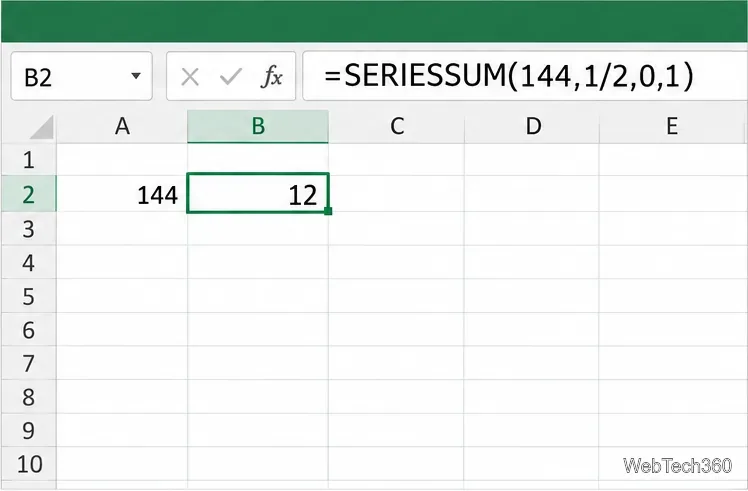Image resolution: width=748 pixels, height=491 pixels.
Task: Select row 7 header
Action: (29, 363)
